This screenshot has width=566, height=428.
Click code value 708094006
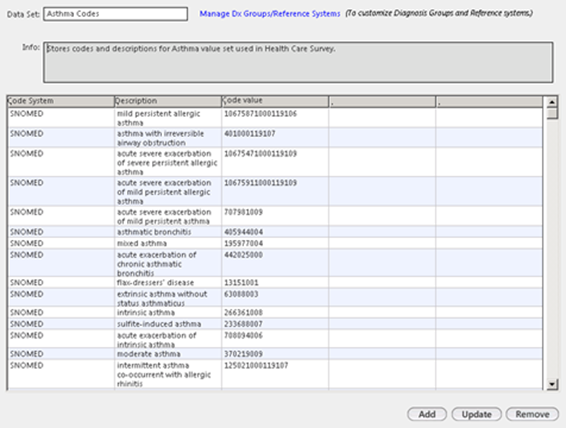click(x=243, y=336)
